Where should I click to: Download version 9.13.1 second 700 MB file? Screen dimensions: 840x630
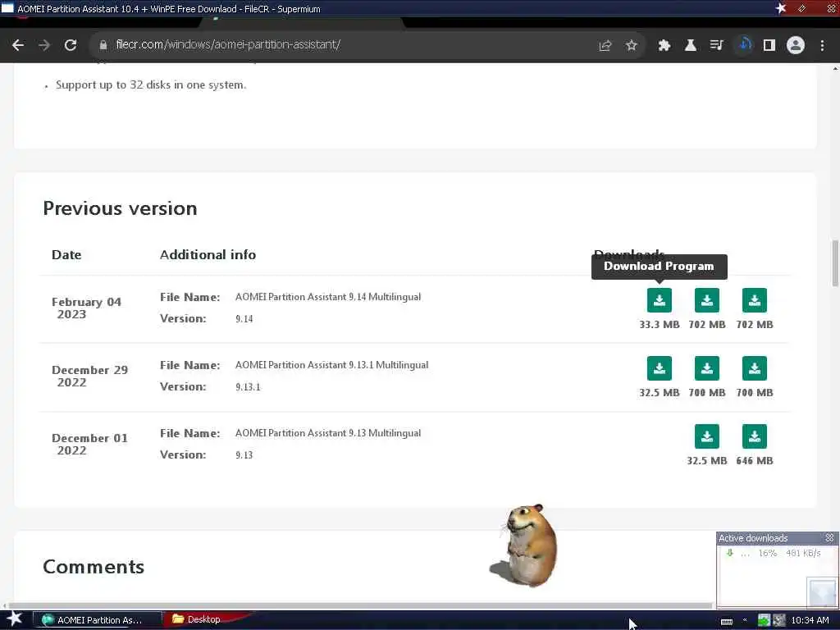[x=755, y=368]
